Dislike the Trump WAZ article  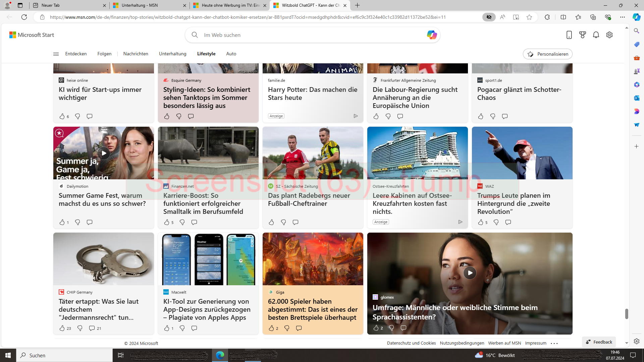point(496,222)
